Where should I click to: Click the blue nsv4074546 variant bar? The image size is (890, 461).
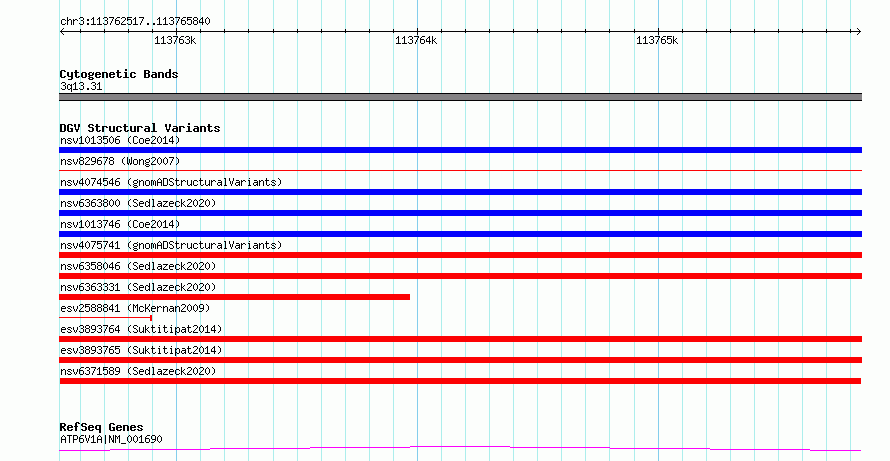(460, 192)
